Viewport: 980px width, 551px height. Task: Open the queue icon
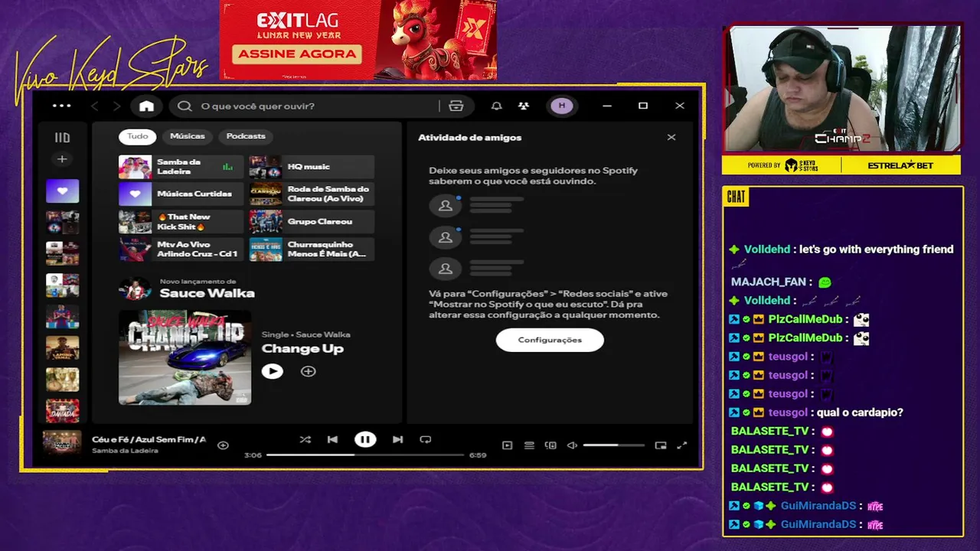tap(529, 445)
